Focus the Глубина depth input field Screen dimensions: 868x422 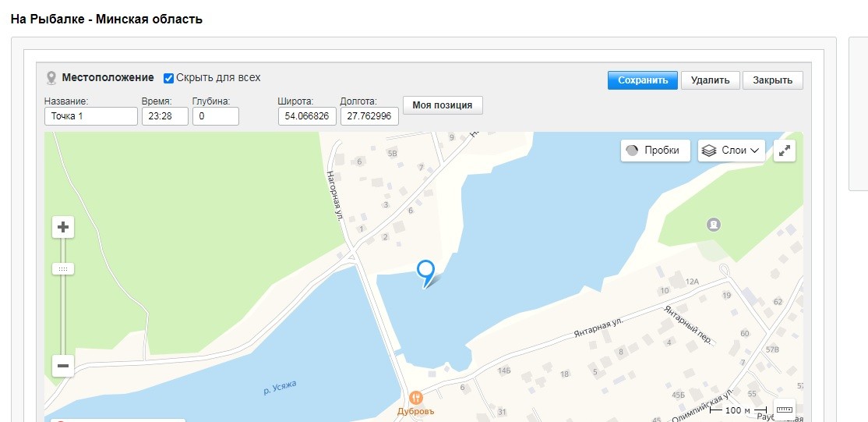click(215, 116)
